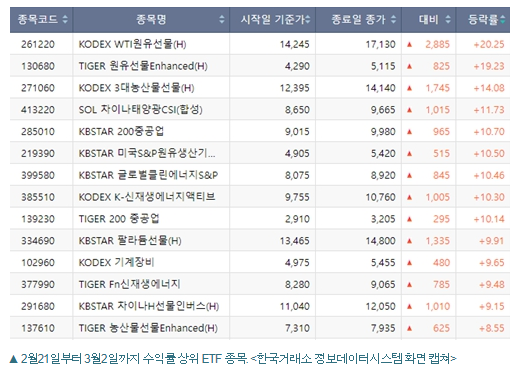Image resolution: width=519 pixels, height=369 pixels.
Task: Click change rate +11.73
Action: click(489, 110)
